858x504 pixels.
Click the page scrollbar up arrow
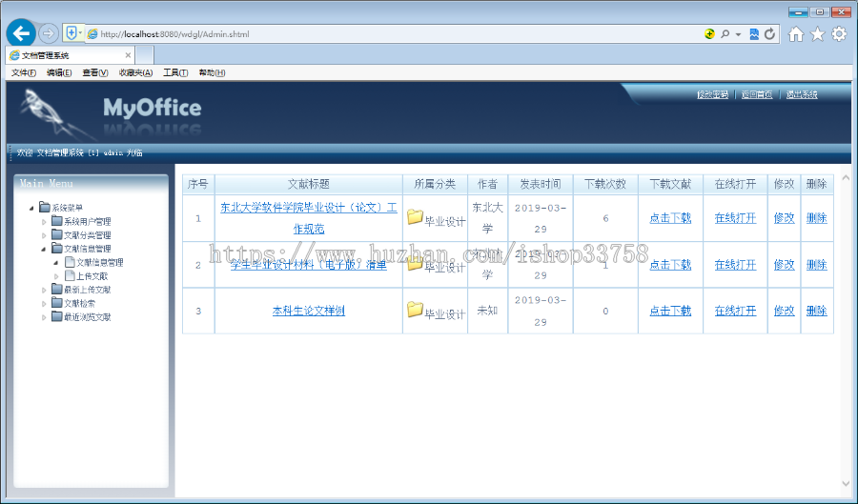click(846, 177)
